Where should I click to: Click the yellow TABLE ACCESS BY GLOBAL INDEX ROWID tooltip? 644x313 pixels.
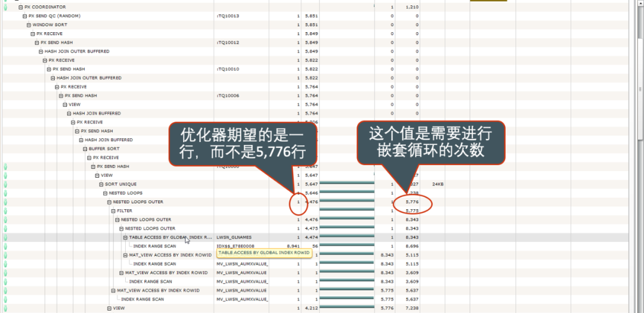(x=264, y=253)
